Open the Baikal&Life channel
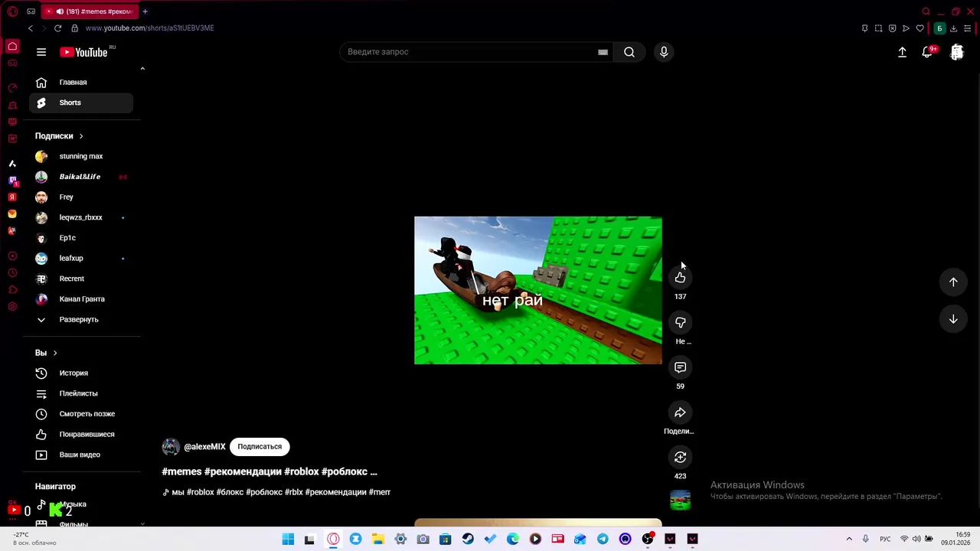980x551 pixels. coord(81,177)
